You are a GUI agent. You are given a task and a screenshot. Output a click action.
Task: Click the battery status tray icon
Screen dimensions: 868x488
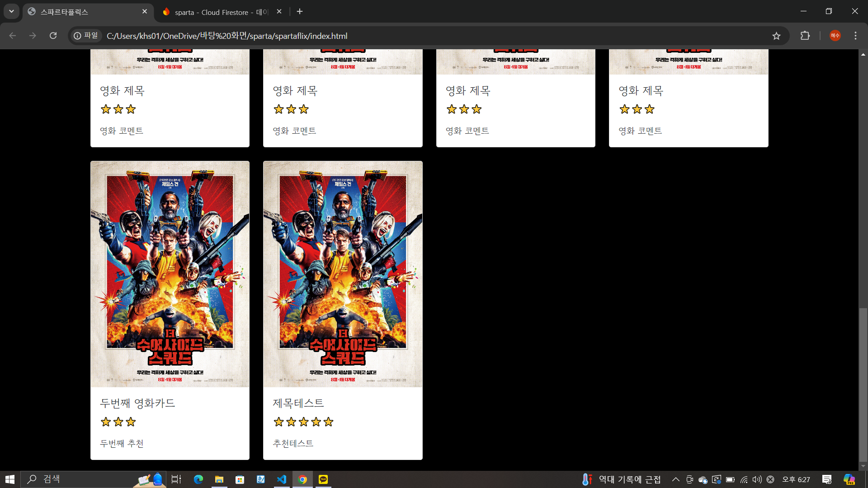730,479
